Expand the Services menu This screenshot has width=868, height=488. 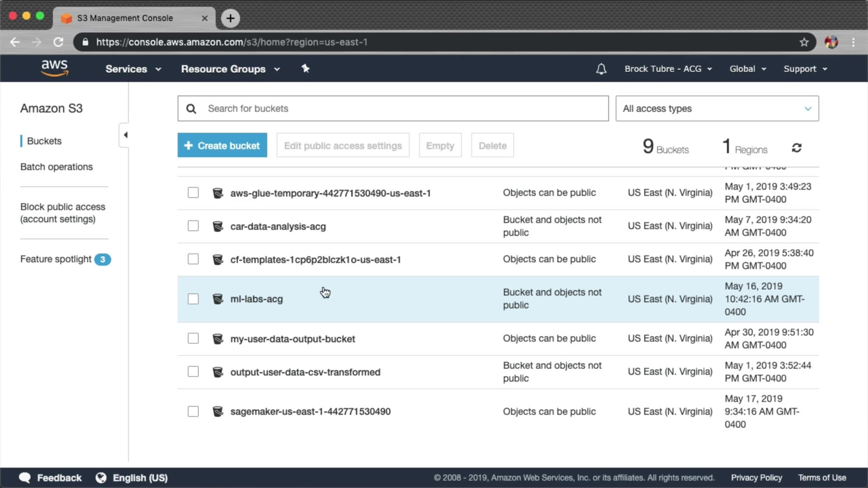pos(133,69)
